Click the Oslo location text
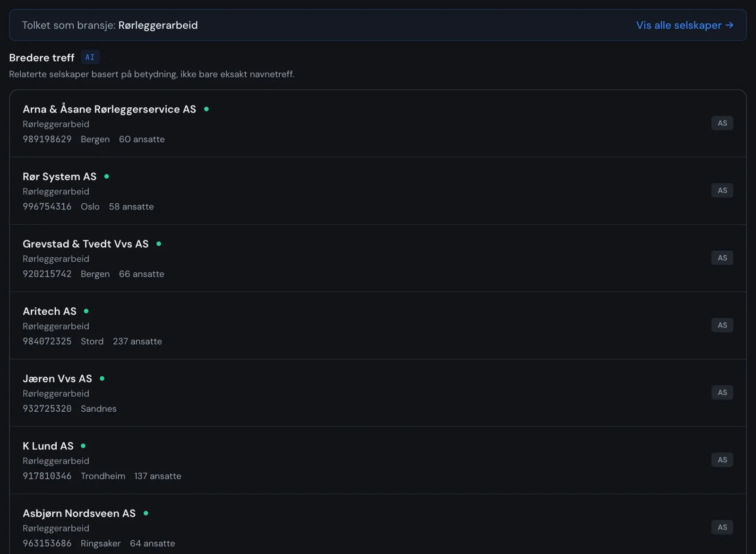756x554 pixels. [90, 207]
